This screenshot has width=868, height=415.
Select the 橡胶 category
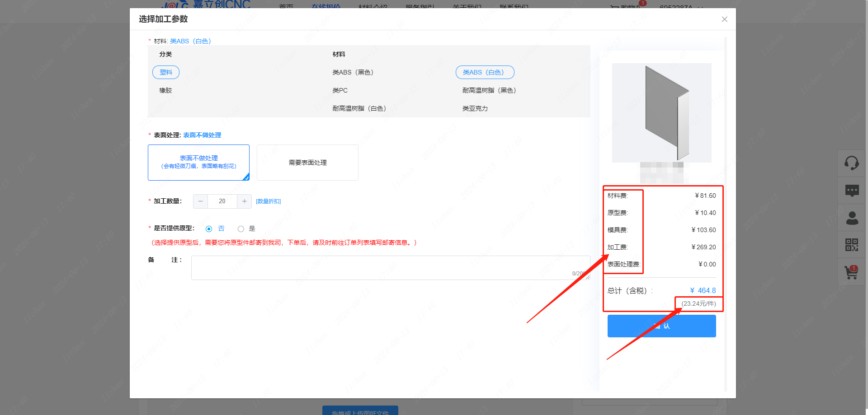click(x=165, y=90)
